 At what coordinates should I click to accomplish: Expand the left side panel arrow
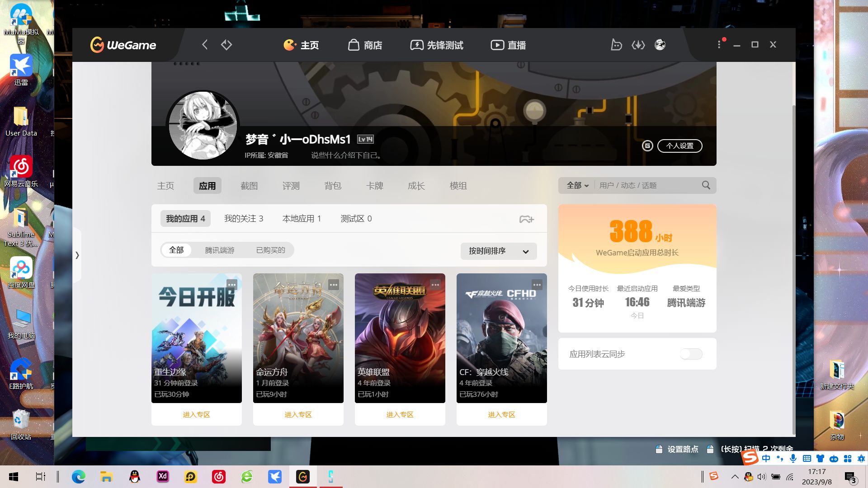[77, 255]
